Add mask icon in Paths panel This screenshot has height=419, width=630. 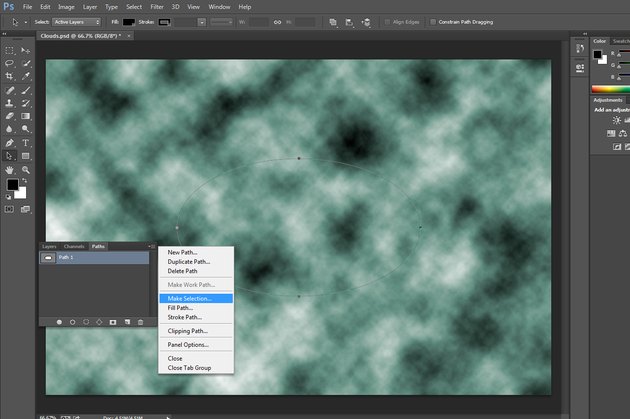113,322
